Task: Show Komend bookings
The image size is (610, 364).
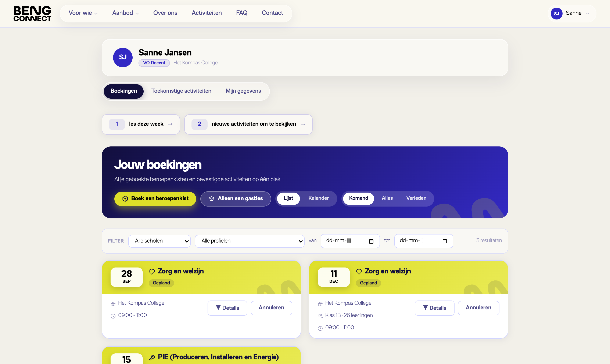Action: 358,198
